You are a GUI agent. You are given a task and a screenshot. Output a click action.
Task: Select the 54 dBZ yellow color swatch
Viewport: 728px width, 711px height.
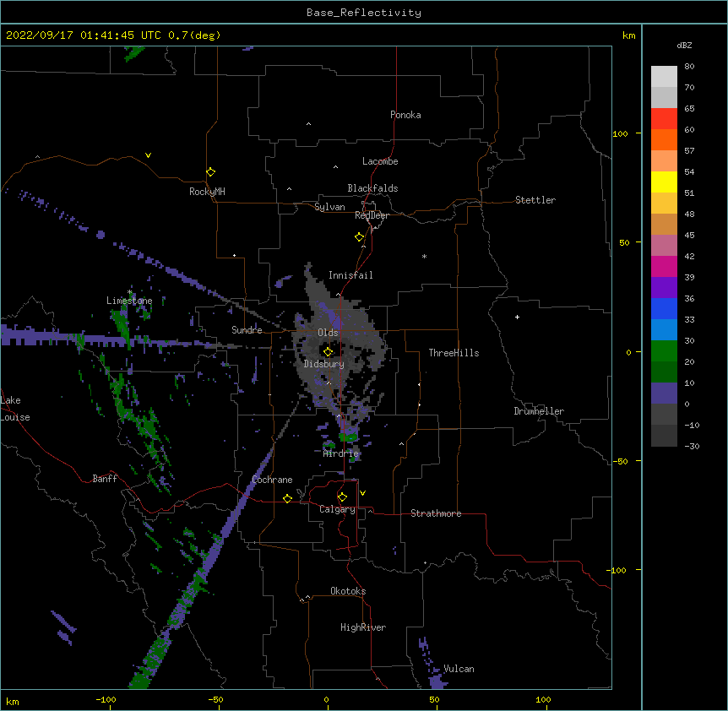[664, 182]
